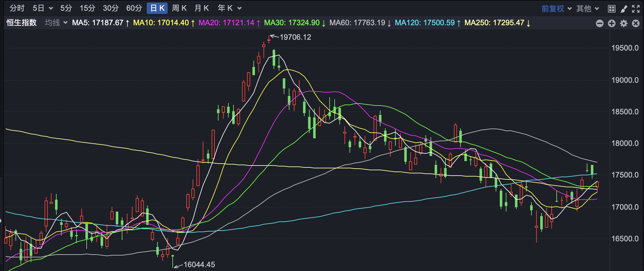This screenshot has width=644, height=271.
Task: Open the 均线 indicator type dropdown
Action: (56, 22)
